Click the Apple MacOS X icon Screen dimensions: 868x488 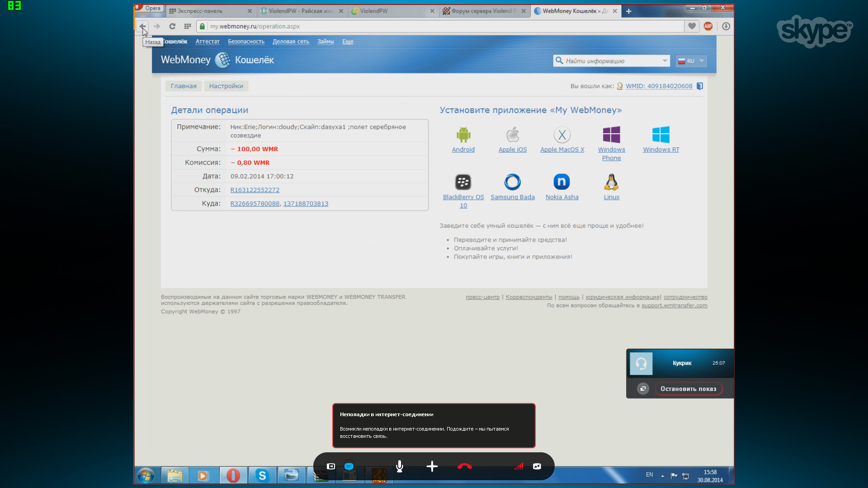tap(562, 135)
